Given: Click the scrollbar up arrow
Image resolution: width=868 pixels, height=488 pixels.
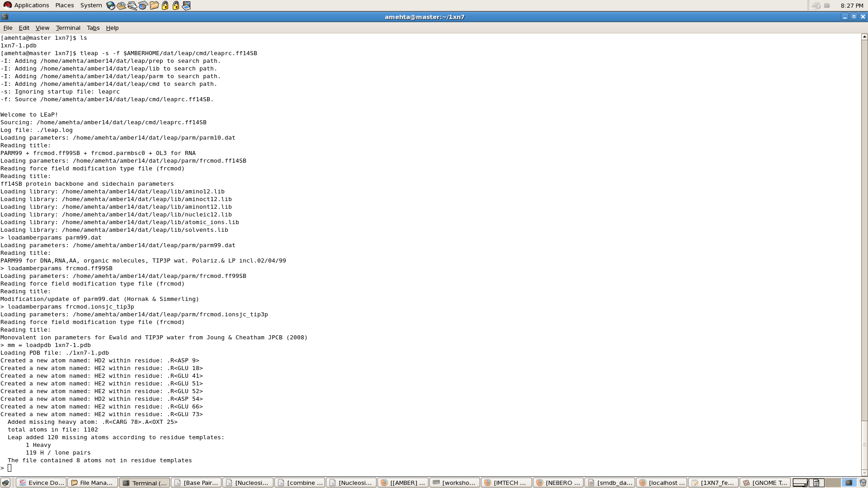Looking at the screenshot, I should pos(864,37).
